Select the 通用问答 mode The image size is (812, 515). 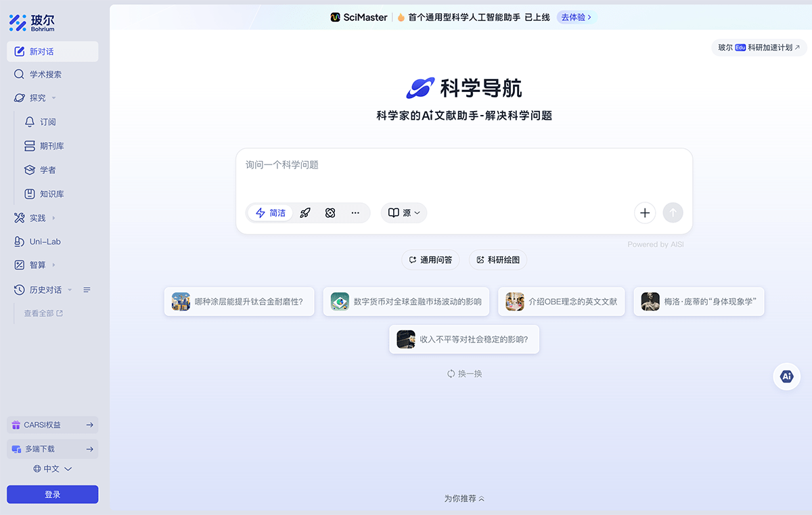click(x=430, y=259)
